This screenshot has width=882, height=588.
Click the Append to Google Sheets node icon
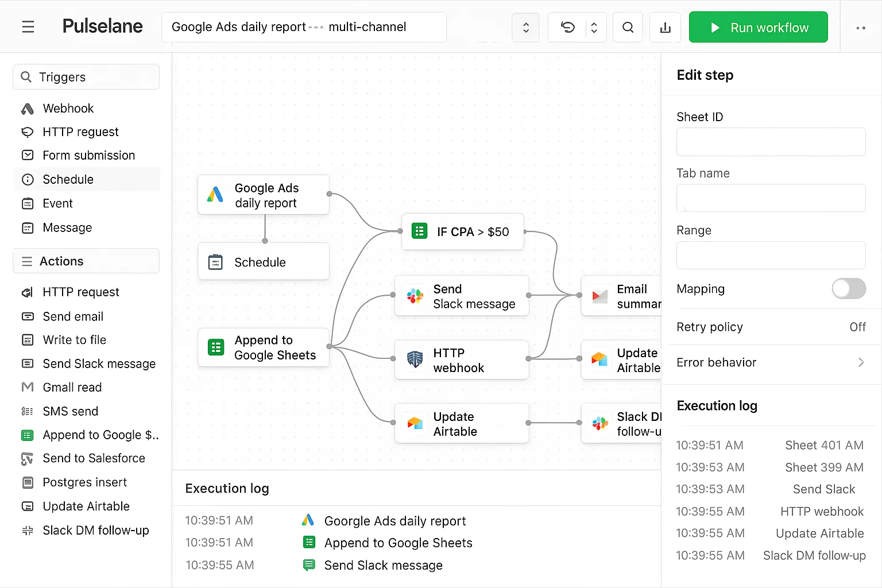216,347
